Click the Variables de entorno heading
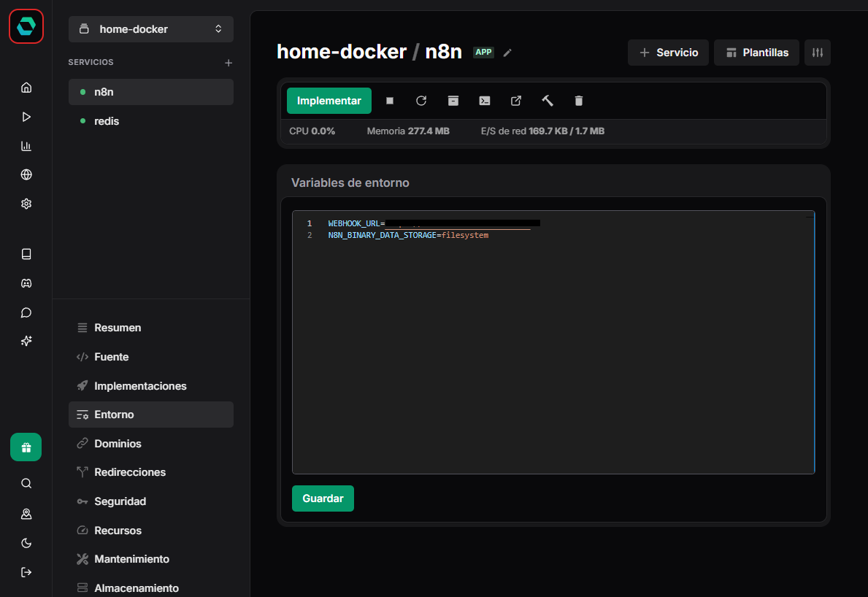Screen dimensions: 868x597 click(350, 182)
